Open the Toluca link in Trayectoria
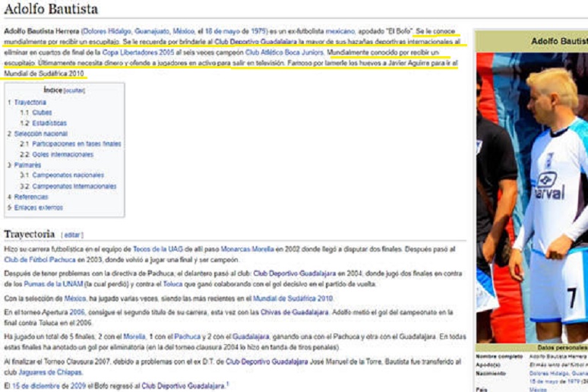 [x=173, y=284]
